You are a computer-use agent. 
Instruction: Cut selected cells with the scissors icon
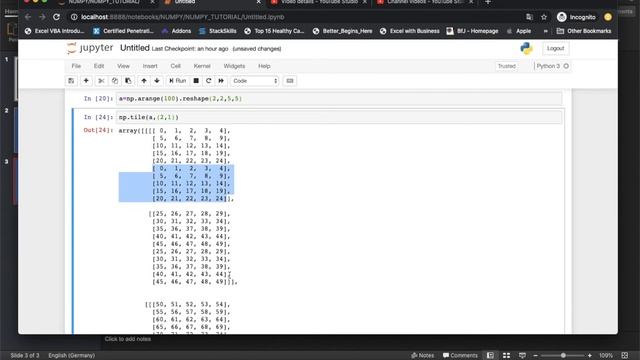point(101,81)
